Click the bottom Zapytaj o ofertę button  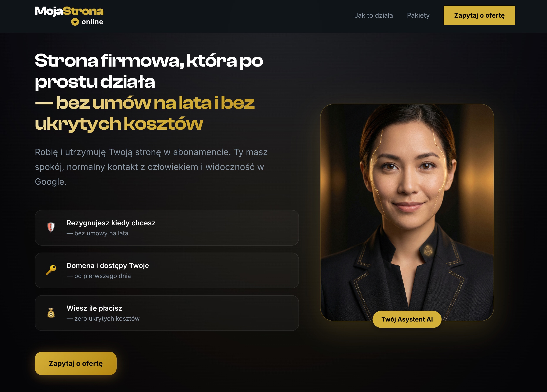pyautogui.click(x=76, y=363)
